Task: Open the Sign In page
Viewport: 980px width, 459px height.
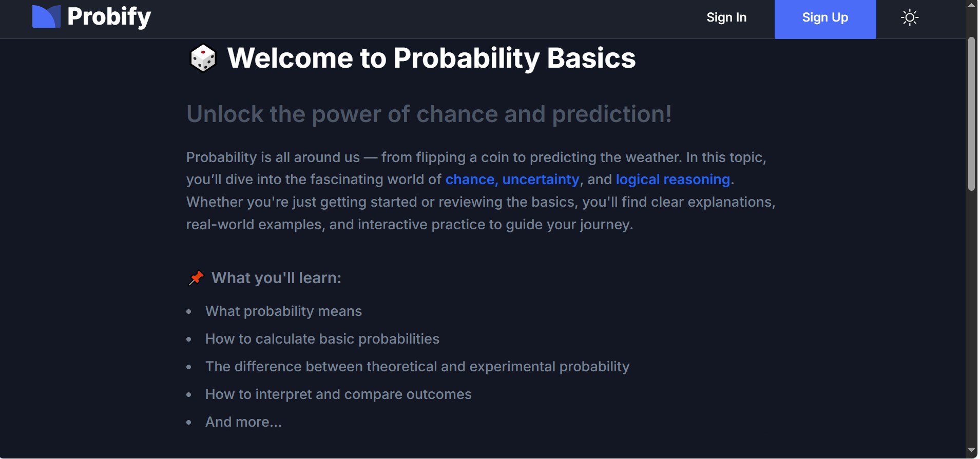Action: (x=726, y=17)
